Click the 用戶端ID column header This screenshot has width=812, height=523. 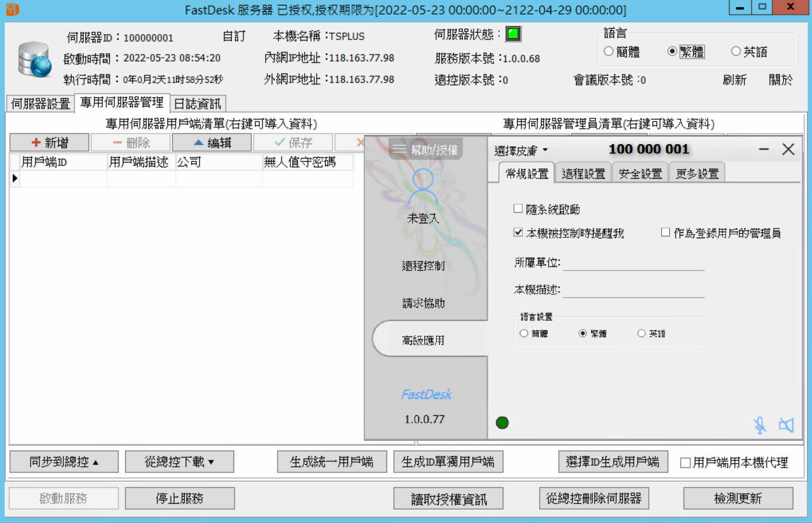click(x=63, y=162)
